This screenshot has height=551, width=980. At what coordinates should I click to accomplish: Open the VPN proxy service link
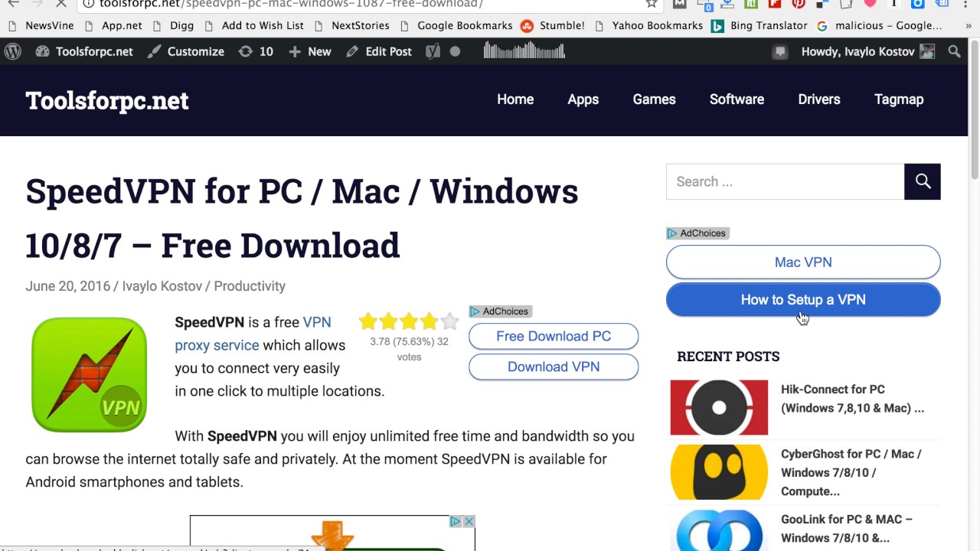coord(253,334)
